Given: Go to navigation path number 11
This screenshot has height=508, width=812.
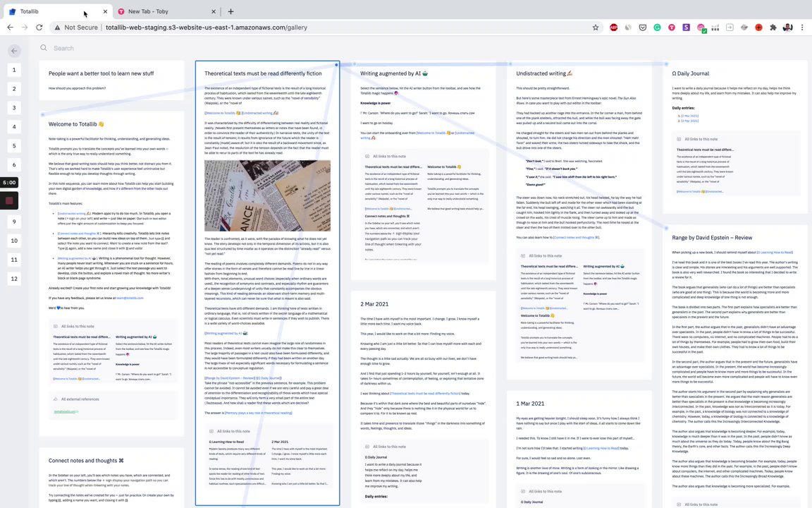Looking at the screenshot, I should 14,260.
